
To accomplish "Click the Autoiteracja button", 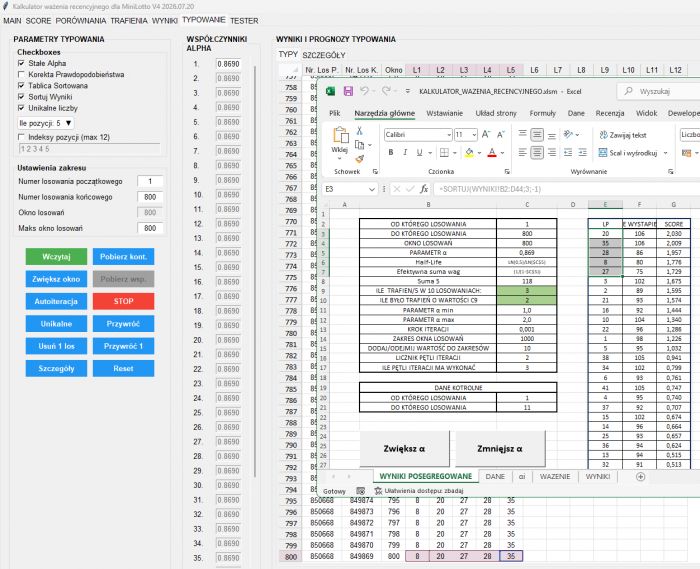I will point(56,301).
